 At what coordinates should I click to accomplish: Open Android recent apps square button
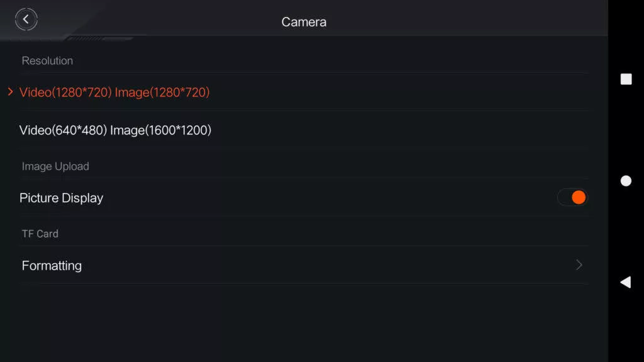(626, 79)
